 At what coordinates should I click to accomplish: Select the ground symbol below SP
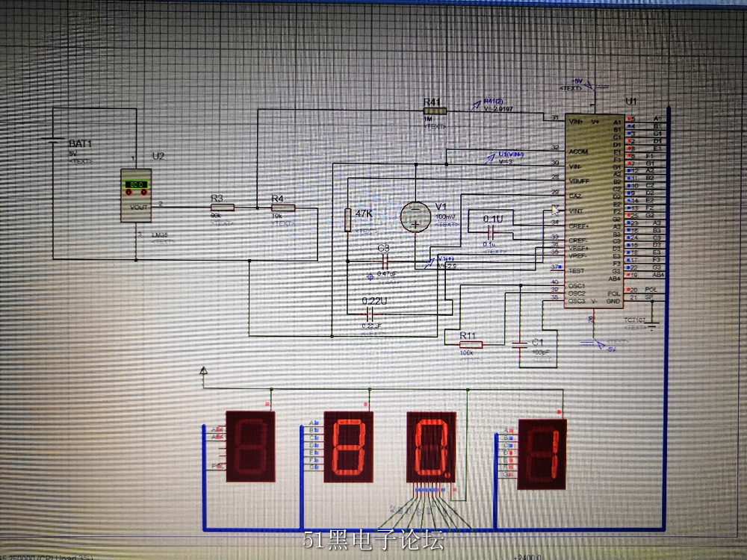coord(653,326)
